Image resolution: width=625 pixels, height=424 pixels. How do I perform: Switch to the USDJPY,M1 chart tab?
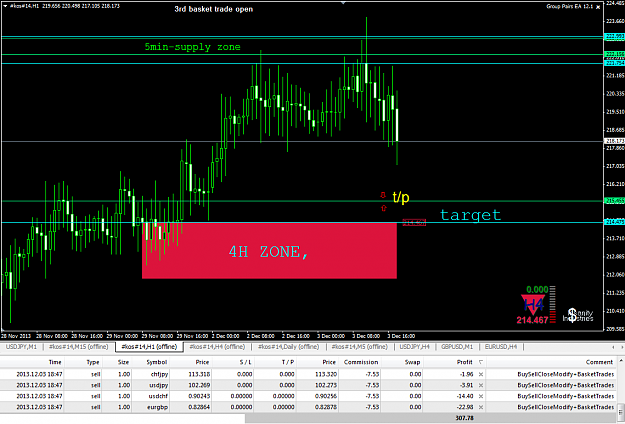21,347
